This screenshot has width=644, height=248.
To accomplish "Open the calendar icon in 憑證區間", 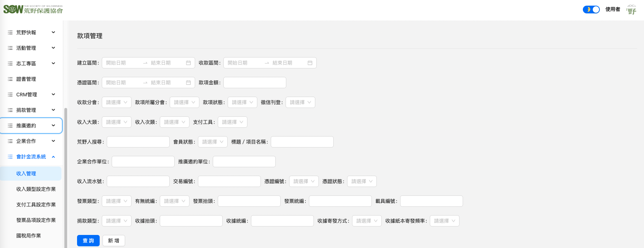I will pos(188,83).
